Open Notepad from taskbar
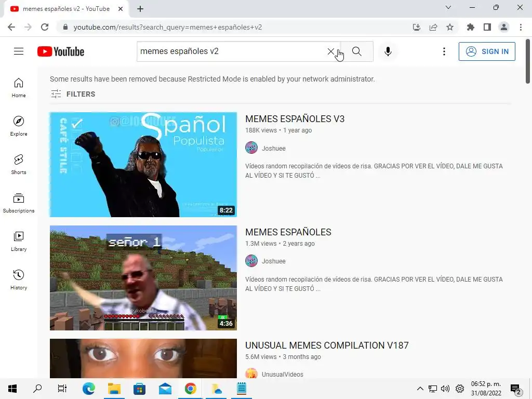532x399 pixels. tap(242, 389)
